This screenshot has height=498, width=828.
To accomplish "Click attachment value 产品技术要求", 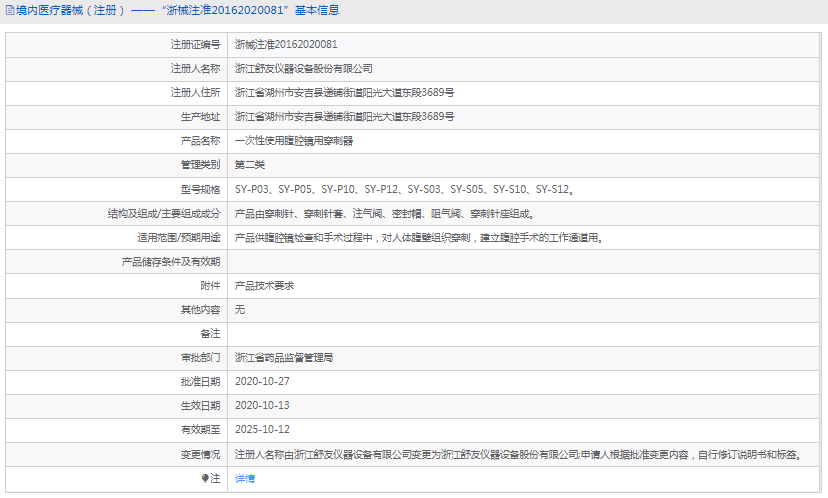I will (x=265, y=286).
